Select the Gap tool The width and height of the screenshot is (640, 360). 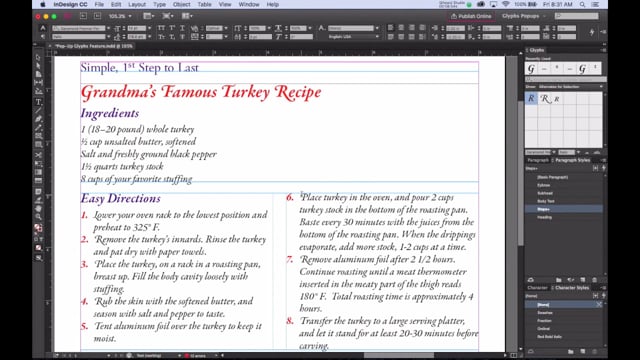(38, 82)
